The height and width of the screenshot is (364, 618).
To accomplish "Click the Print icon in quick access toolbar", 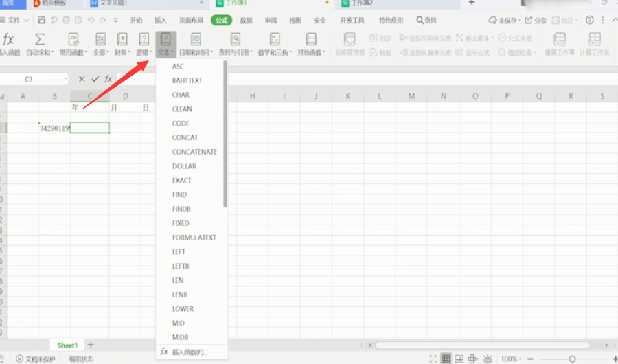I will click(x=66, y=20).
